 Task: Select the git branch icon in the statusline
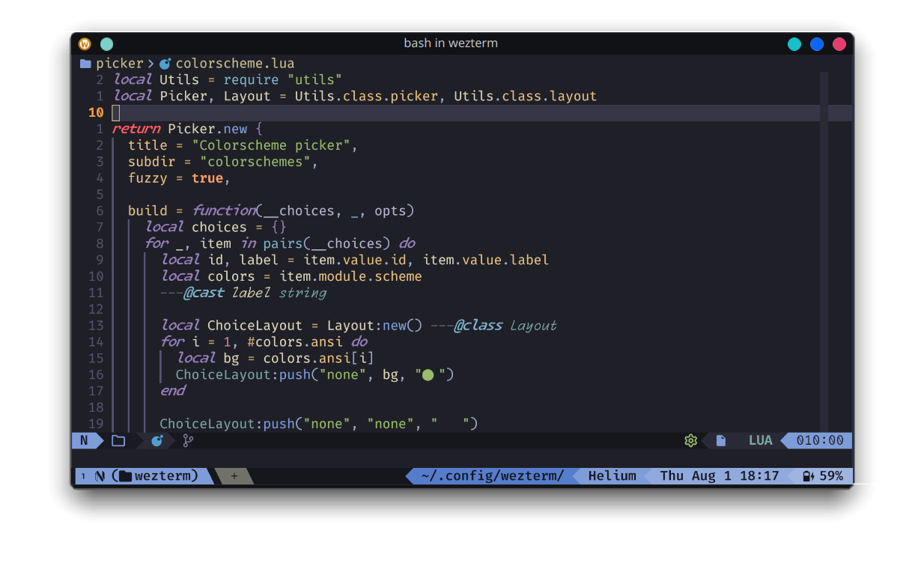tap(187, 440)
